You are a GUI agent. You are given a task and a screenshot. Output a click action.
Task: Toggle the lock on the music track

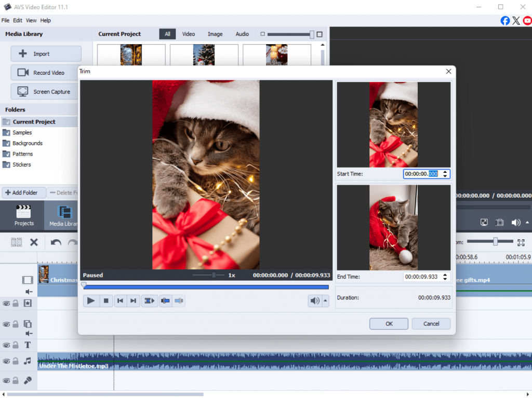[x=16, y=361]
